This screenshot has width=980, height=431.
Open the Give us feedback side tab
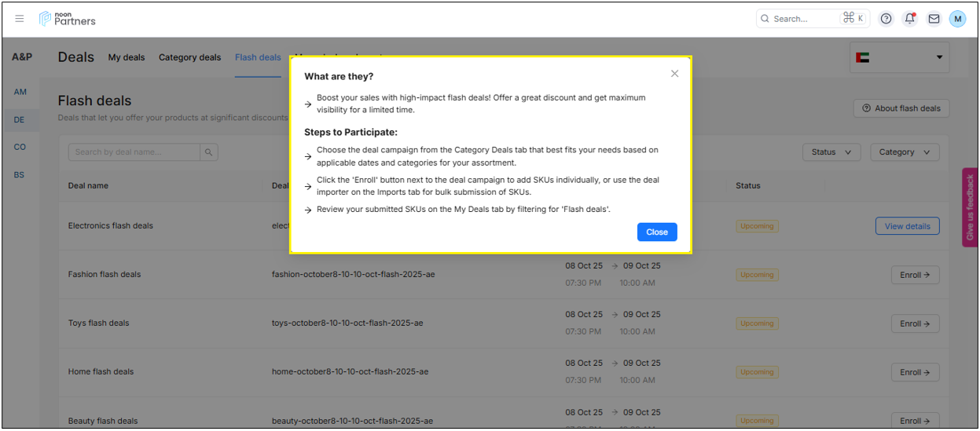tap(969, 207)
